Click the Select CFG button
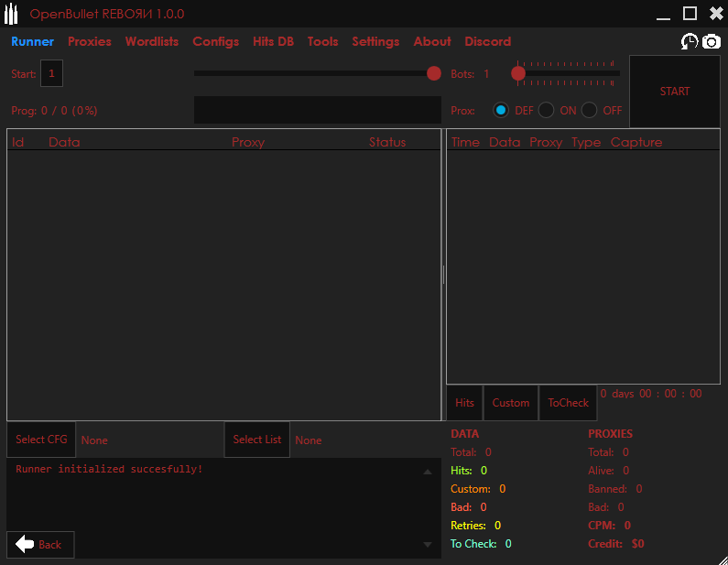The height and width of the screenshot is (565, 728). 41,440
